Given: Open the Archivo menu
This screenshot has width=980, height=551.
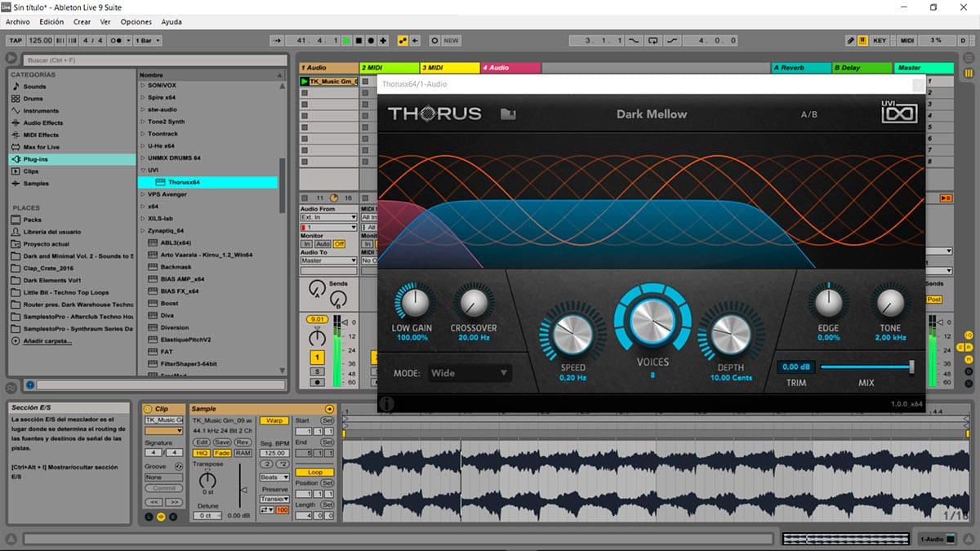Looking at the screenshot, I should [18, 22].
